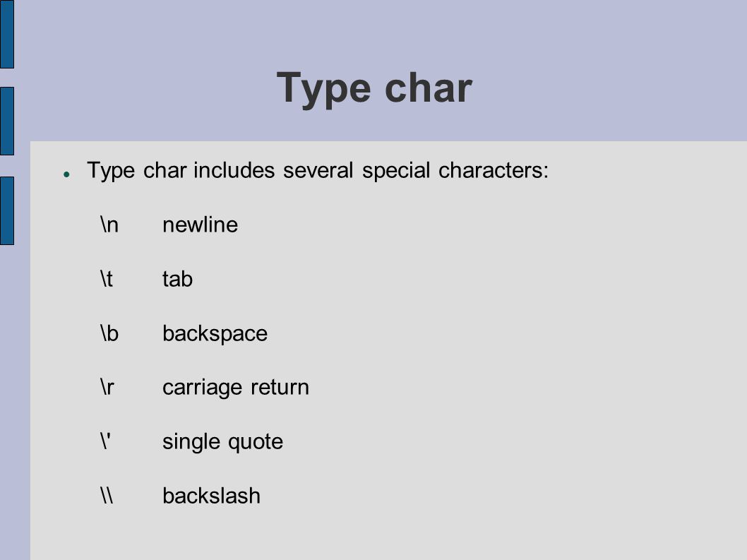Screen dimensions: 747x560
Task: Click the intro line about special characters
Action: (318, 171)
